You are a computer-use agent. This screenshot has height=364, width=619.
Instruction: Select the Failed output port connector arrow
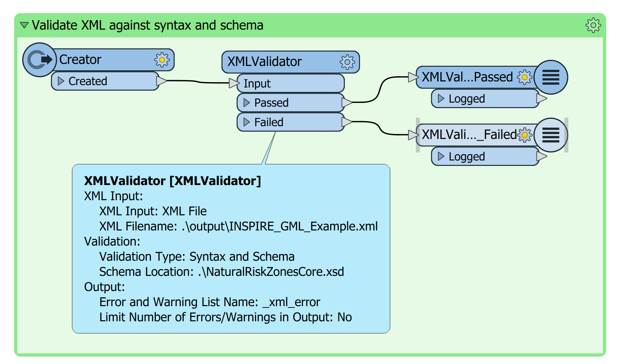point(347,122)
